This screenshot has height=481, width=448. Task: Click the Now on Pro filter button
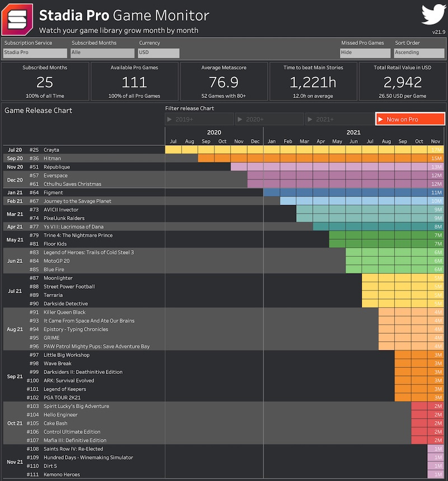click(x=410, y=119)
